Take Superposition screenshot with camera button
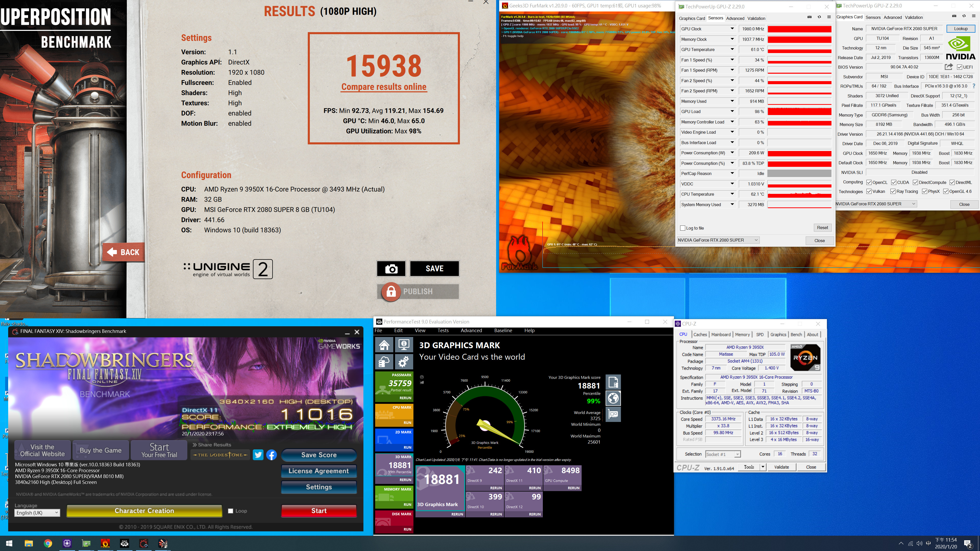 pyautogui.click(x=391, y=268)
